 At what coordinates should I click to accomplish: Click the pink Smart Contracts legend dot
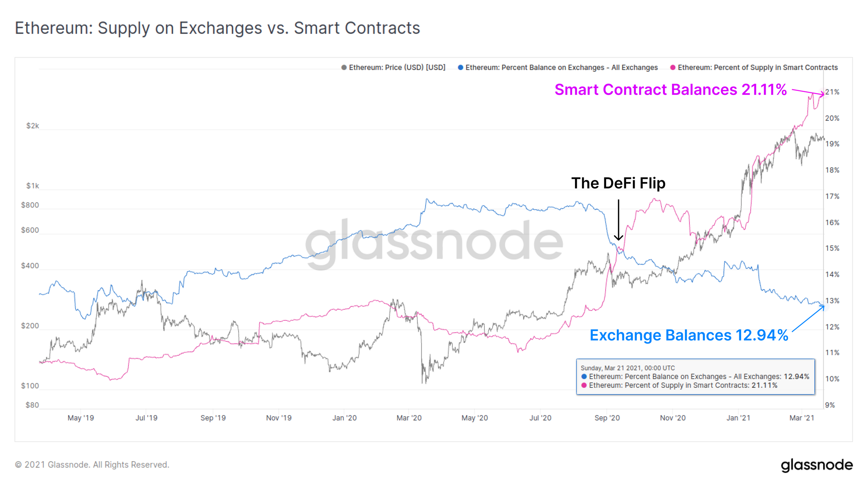point(673,68)
